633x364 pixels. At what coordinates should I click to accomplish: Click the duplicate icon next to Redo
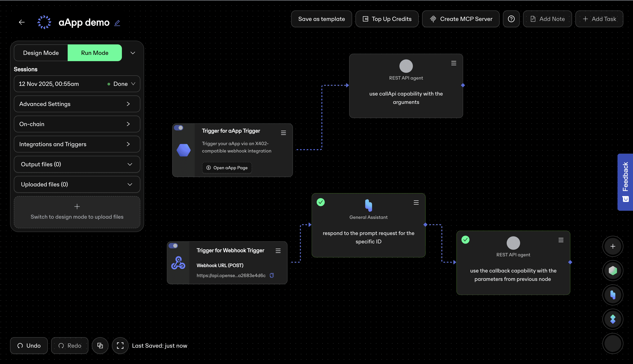coord(100,346)
